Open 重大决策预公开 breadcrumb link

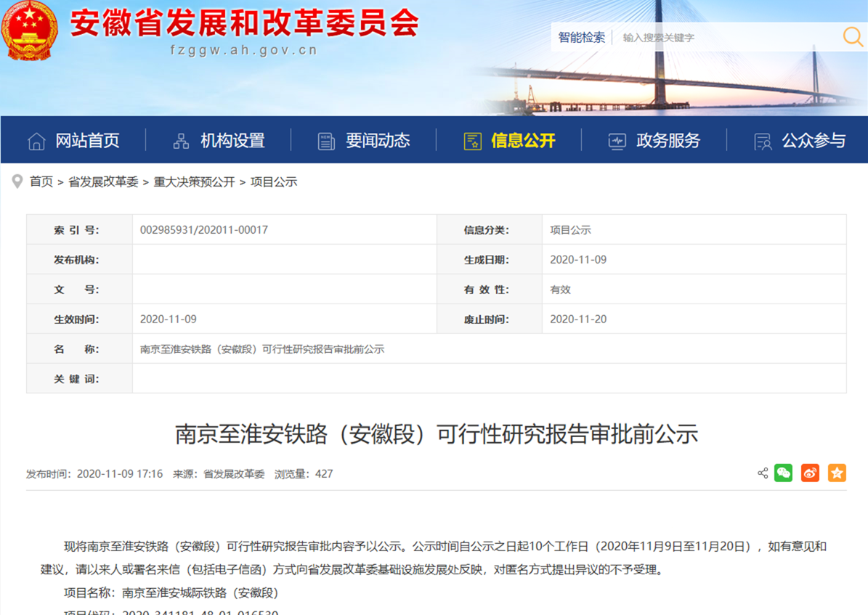[194, 182]
